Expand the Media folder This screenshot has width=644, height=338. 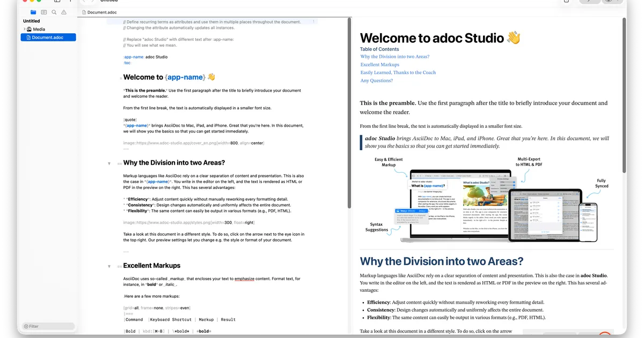click(x=24, y=29)
